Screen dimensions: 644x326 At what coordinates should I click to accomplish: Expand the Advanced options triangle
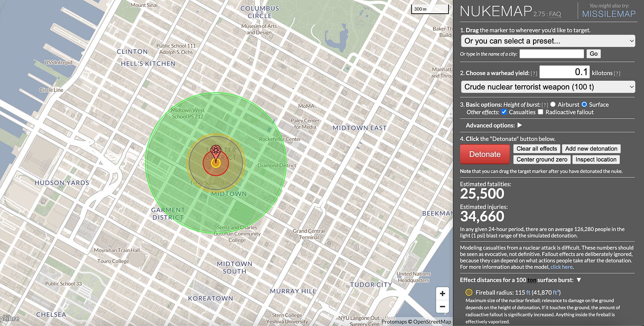(520, 125)
